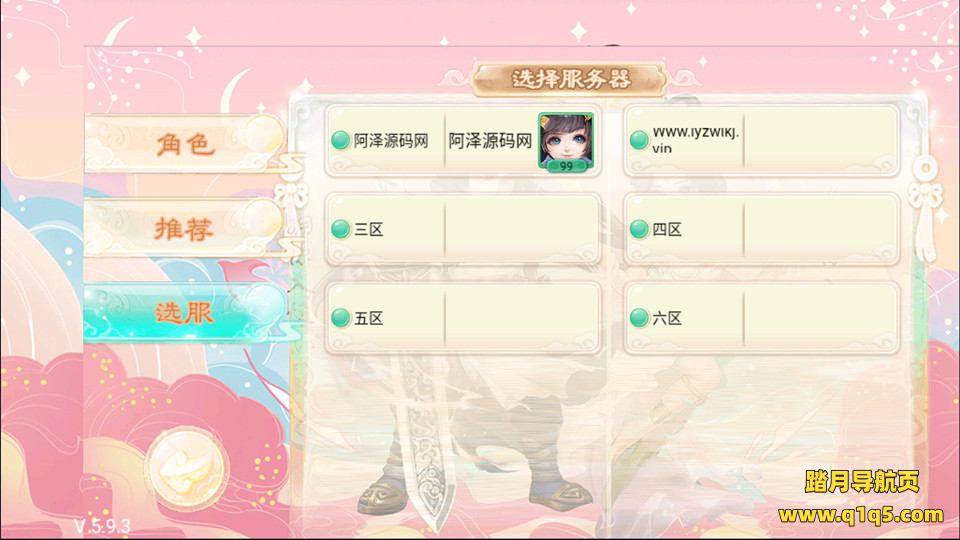960x540 pixels.
Task: Select the 阿泽源码网 server name label
Action: point(391,141)
